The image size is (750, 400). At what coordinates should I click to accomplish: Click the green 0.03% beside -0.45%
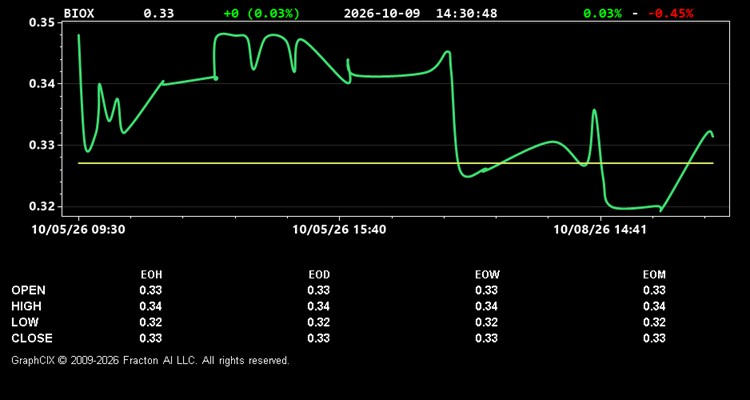click(602, 13)
